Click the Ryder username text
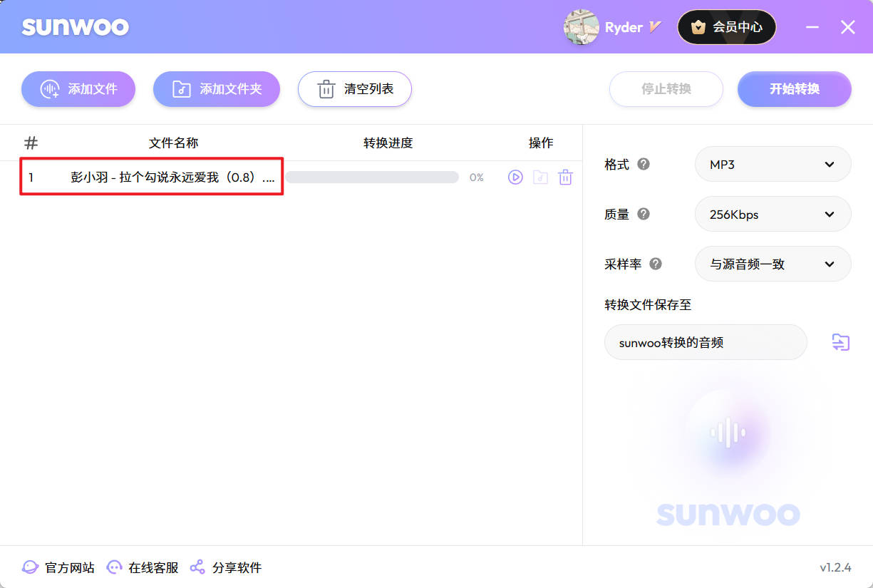The image size is (873, 588). pyautogui.click(x=624, y=27)
